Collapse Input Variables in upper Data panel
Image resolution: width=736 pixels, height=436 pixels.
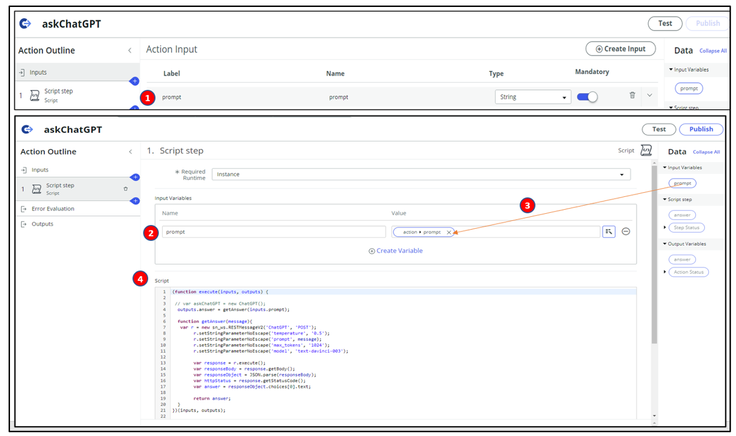click(671, 69)
